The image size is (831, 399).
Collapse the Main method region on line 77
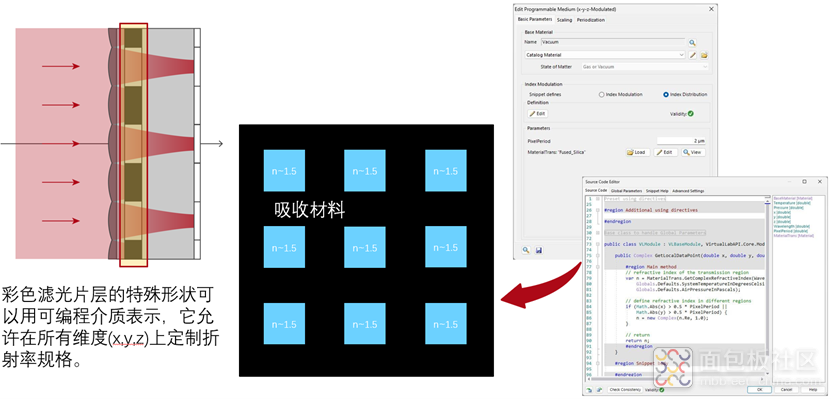(598, 267)
